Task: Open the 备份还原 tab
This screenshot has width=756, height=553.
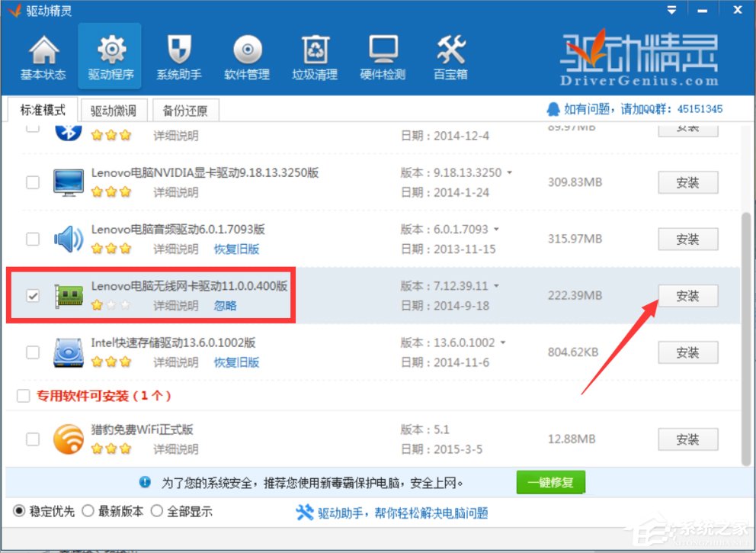Action: 185,110
